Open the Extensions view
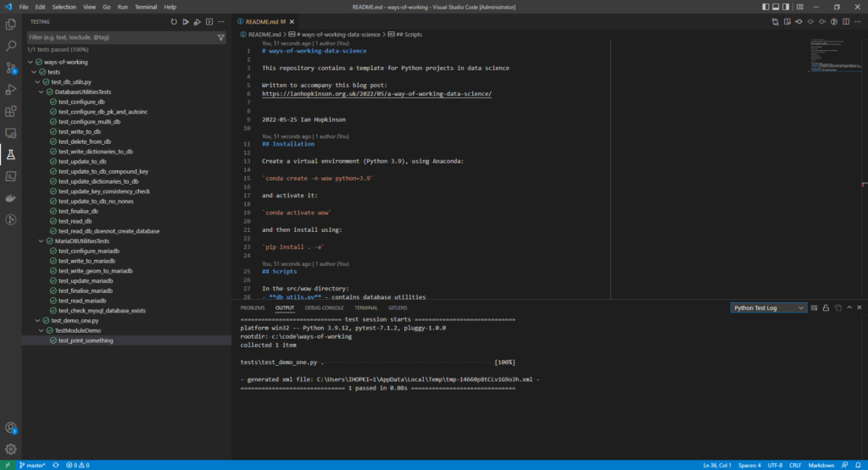This screenshot has height=470, width=868. coord(10,111)
